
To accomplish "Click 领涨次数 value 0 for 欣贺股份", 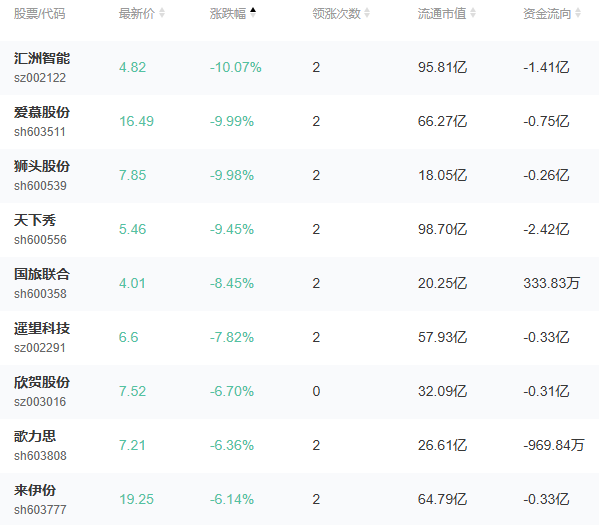I will pyautogui.click(x=316, y=391).
